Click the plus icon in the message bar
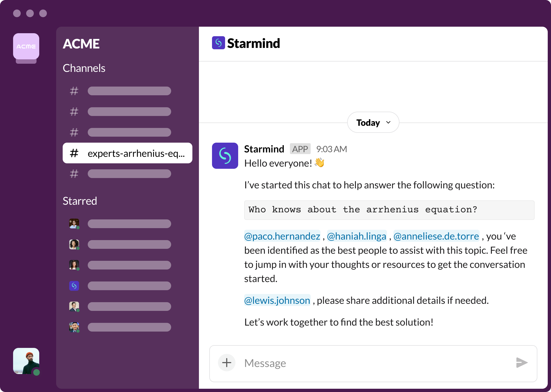The height and width of the screenshot is (392, 551). [x=226, y=363]
